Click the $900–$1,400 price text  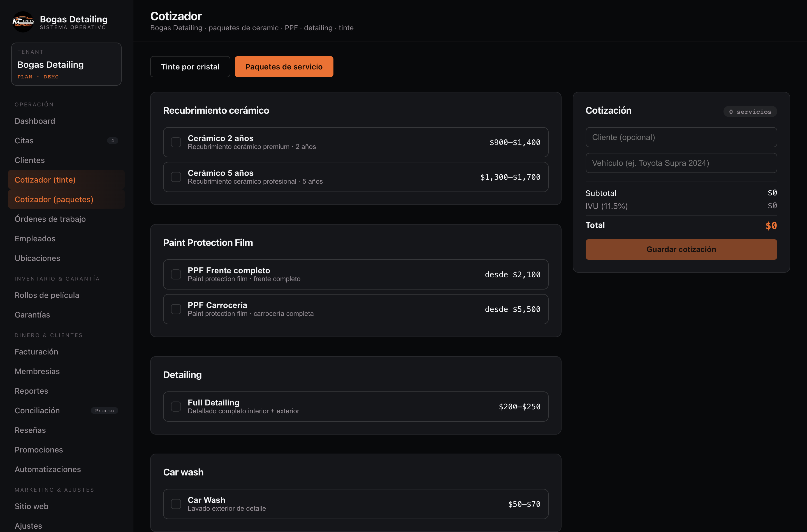point(515,143)
